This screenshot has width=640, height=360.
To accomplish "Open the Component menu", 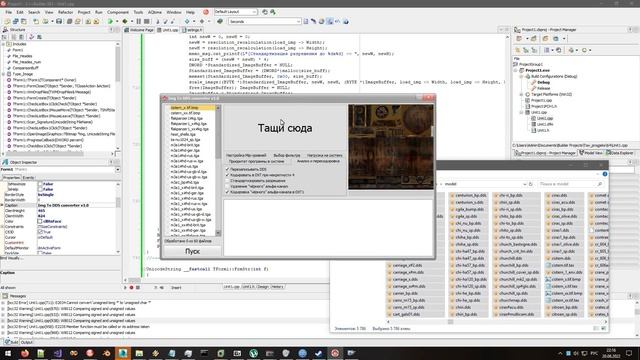I will click(118, 12).
